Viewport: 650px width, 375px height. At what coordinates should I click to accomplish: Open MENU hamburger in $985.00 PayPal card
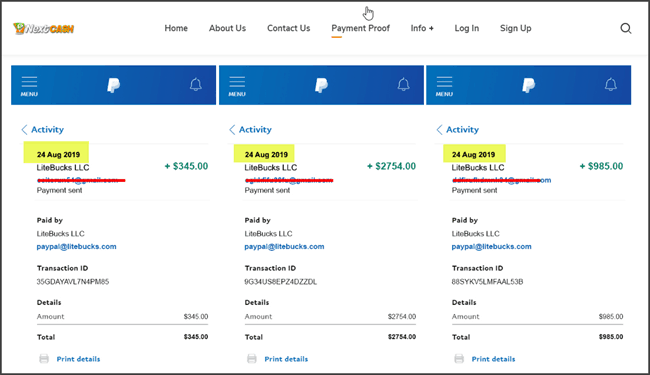444,86
